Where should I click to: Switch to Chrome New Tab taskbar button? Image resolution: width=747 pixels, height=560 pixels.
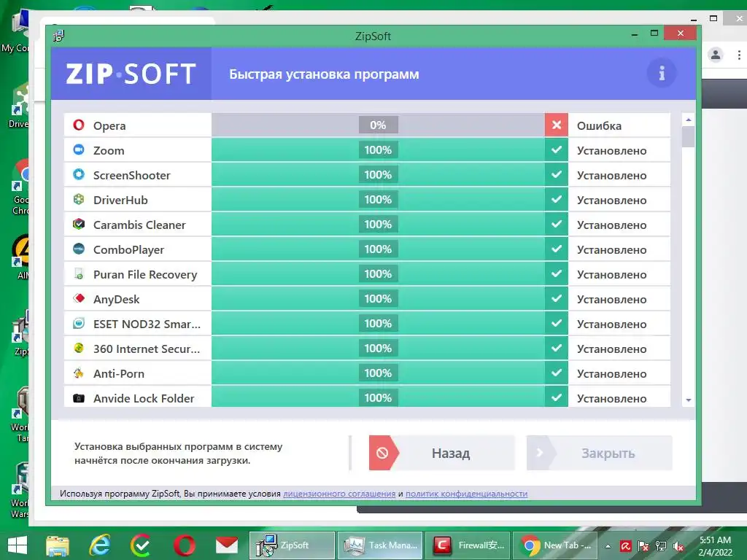click(x=555, y=545)
